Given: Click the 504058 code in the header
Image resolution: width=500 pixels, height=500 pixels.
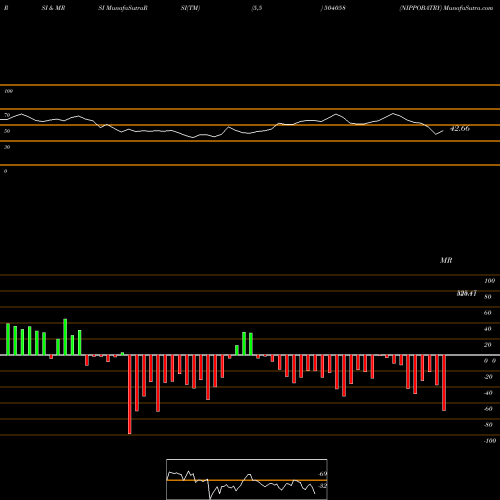Looking at the screenshot, I should pyautogui.click(x=334, y=8).
